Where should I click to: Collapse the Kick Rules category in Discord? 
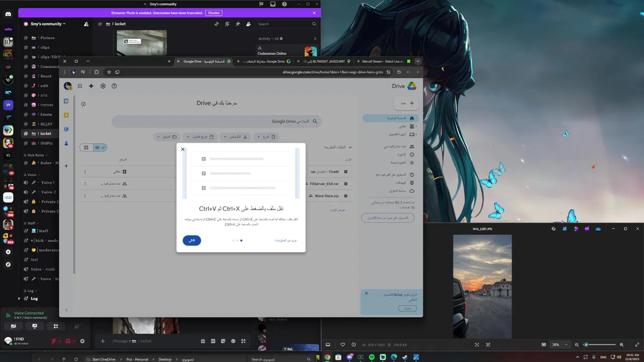(x=36, y=155)
